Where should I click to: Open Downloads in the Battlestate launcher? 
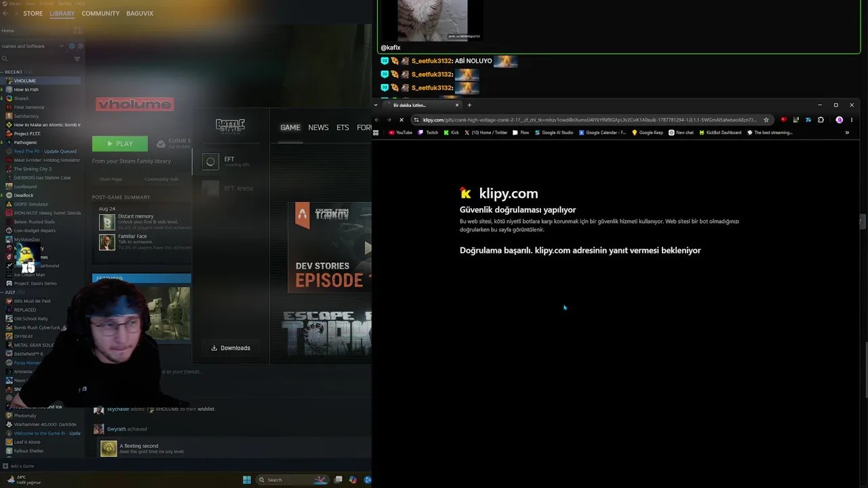click(231, 348)
